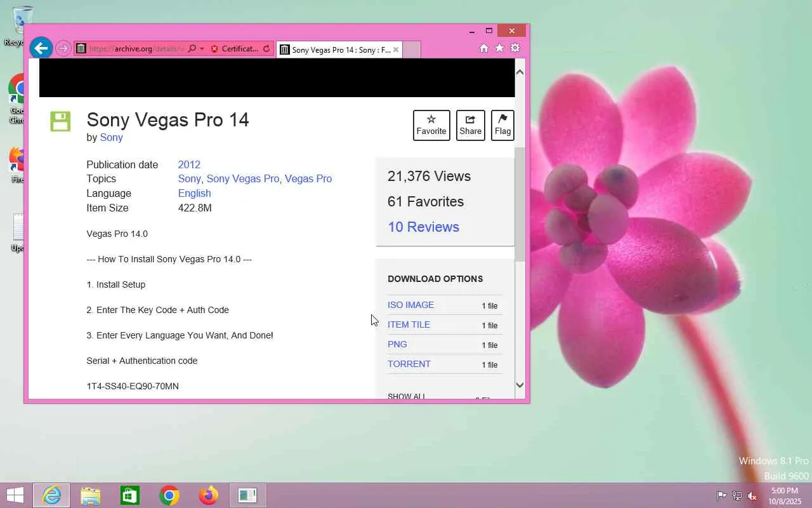The image size is (812, 508).
Task: Favorite this item with the star button
Action: click(x=431, y=125)
